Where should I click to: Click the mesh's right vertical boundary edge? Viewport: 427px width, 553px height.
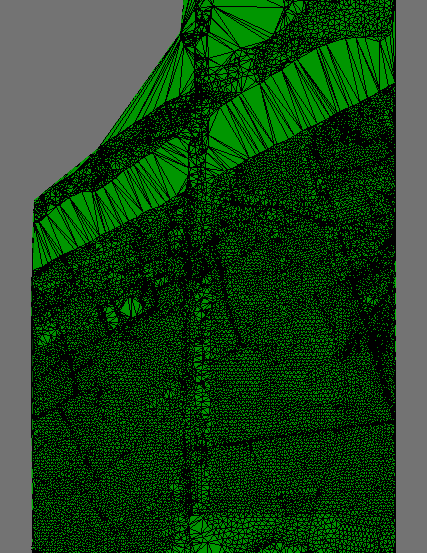point(396,276)
